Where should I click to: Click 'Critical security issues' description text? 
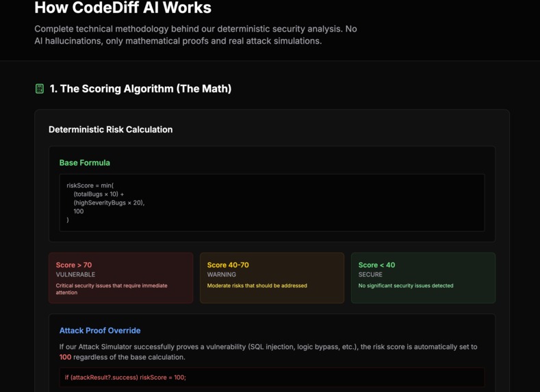[112, 289]
